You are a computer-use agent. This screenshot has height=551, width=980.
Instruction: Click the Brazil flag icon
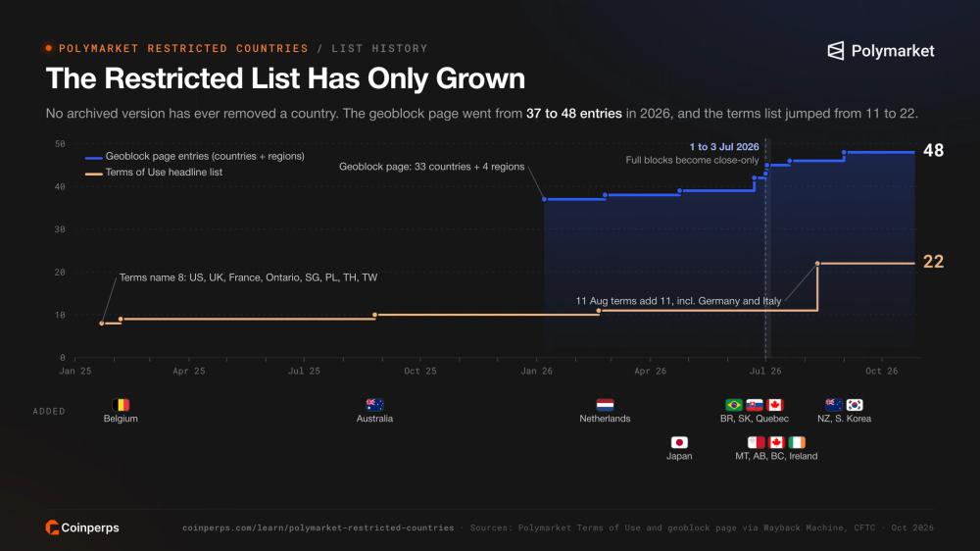734,405
